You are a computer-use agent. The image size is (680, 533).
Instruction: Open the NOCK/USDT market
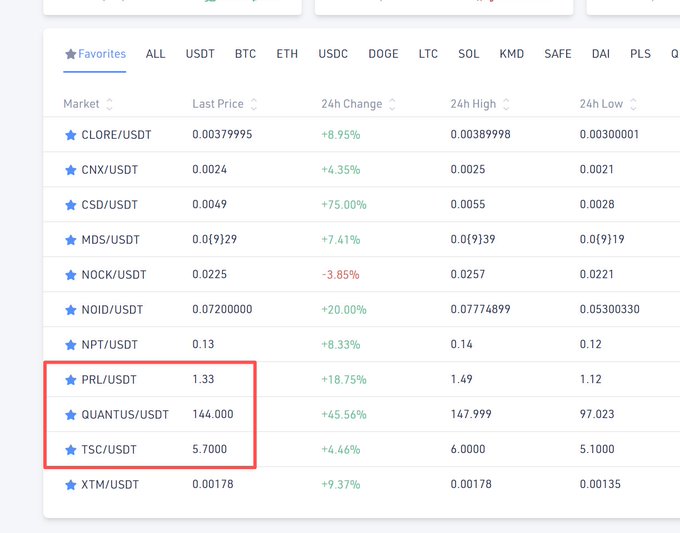pyautogui.click(x=114, y=275)
